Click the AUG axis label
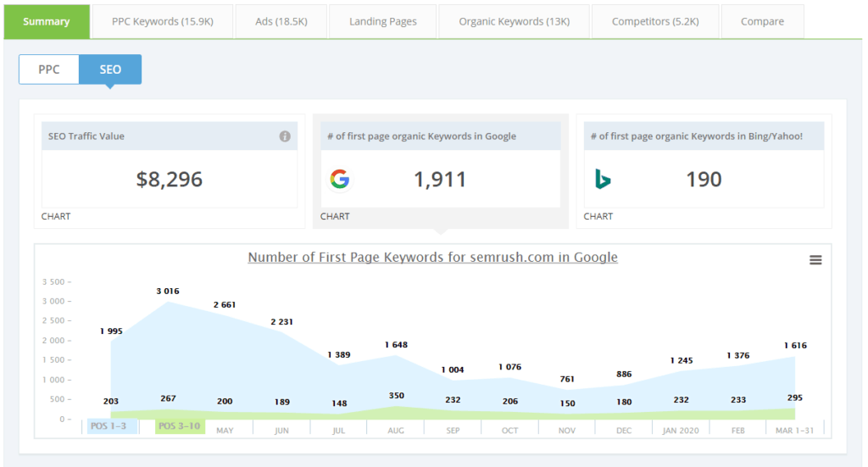The image size is (868, 467). point(396,431)
